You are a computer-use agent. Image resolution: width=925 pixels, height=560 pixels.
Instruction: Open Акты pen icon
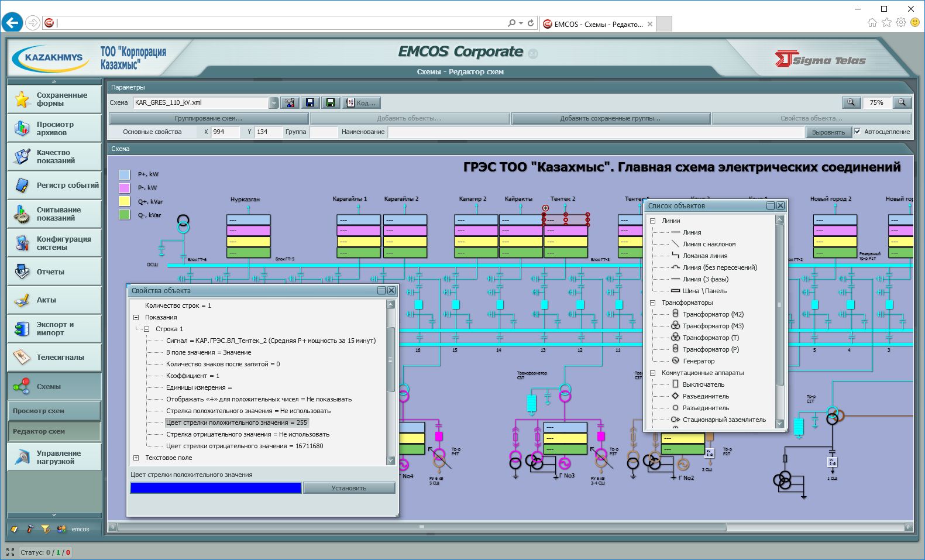(22, 300)
